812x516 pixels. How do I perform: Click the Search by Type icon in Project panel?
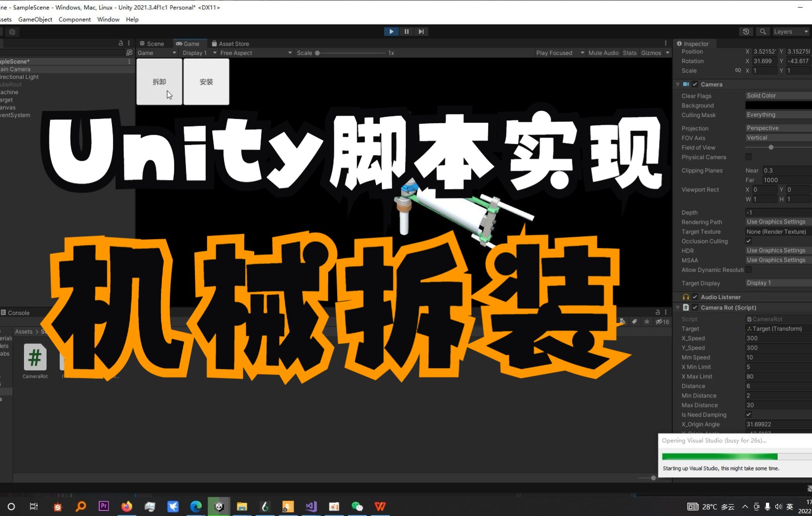[x=622, y=322]
